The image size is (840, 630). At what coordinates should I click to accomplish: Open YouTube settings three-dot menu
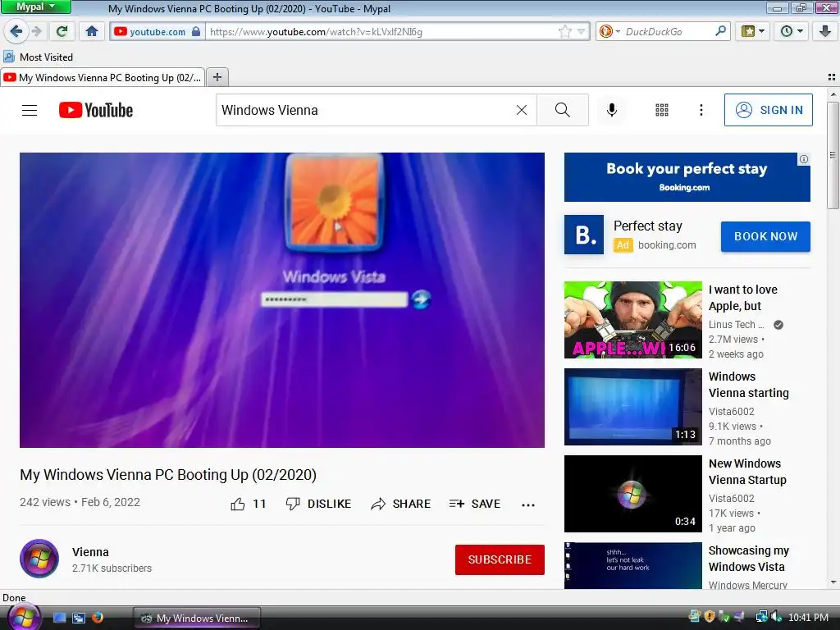tap(701, 111)
